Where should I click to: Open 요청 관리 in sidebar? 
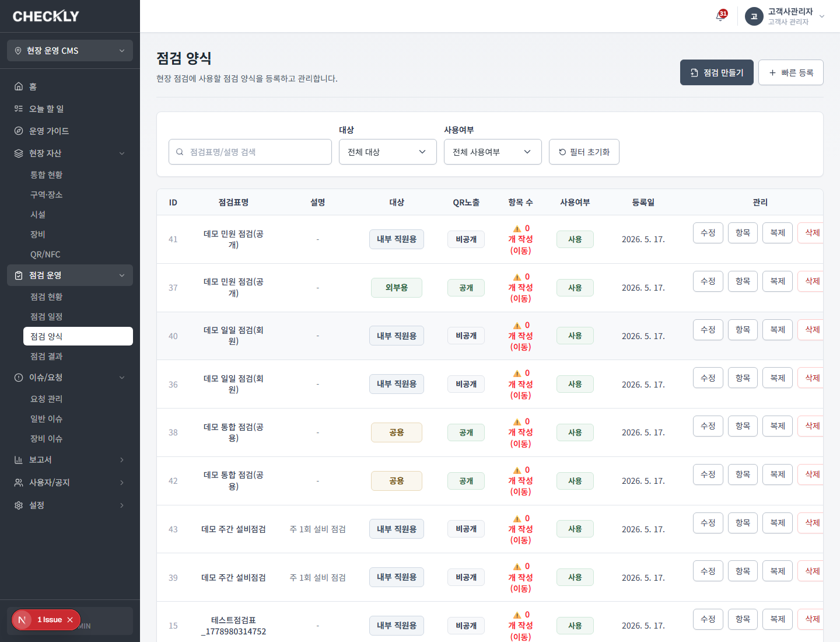(x=78, y=399)
